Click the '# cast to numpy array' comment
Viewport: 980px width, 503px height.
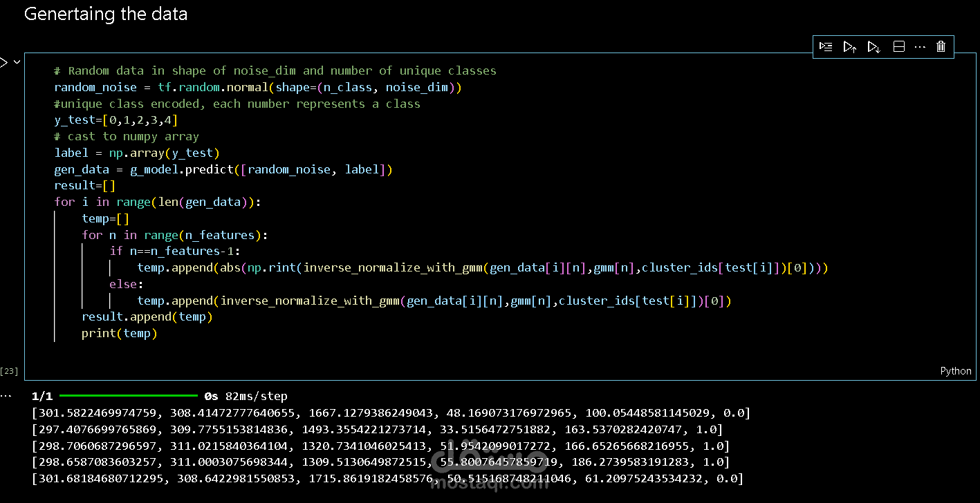coord(127,136)
